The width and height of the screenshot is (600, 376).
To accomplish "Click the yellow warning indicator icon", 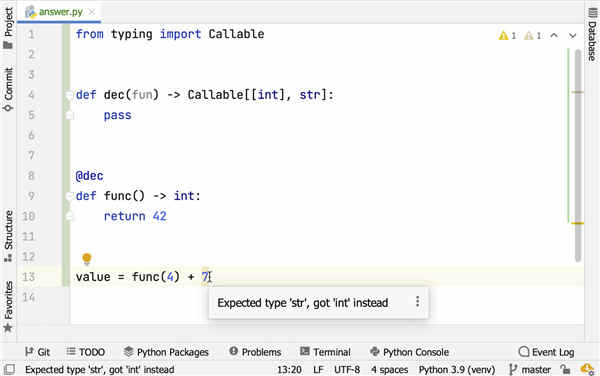I will tap(503, 36).
